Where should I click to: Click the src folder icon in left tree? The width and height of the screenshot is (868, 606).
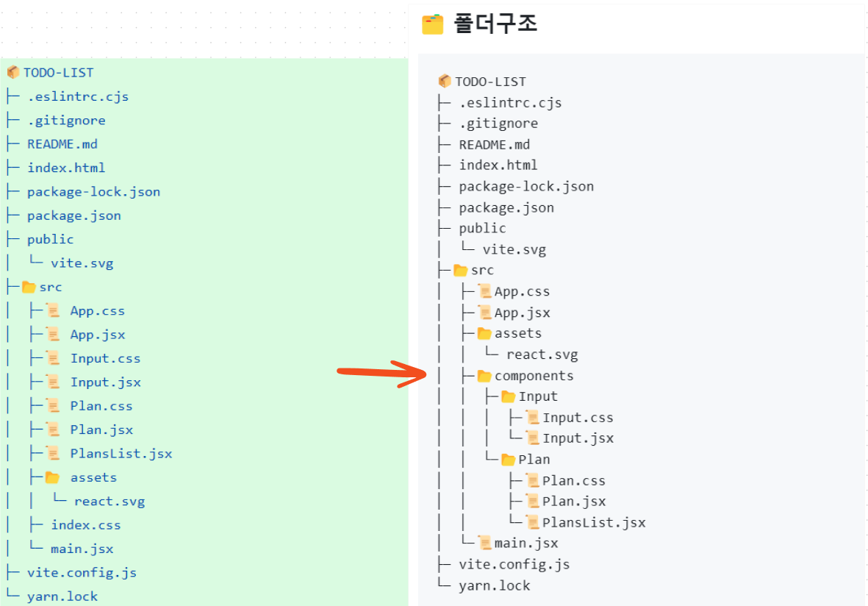(29, 287)
